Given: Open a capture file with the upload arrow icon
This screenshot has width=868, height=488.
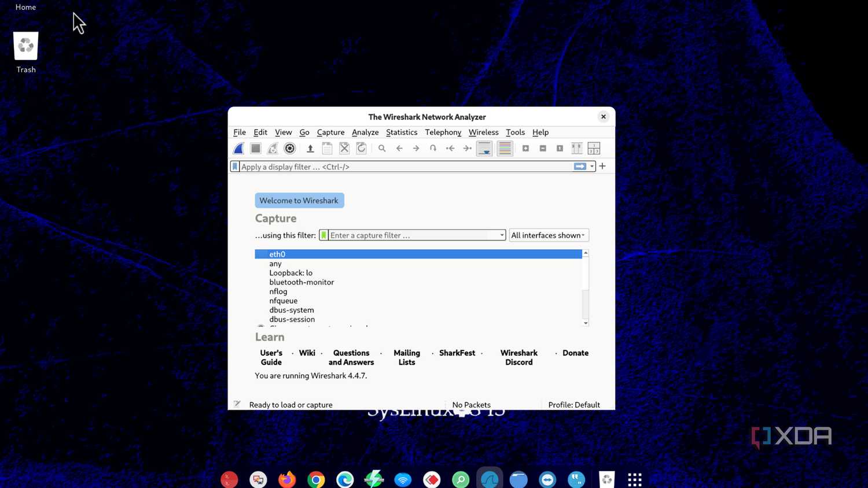Looking at the screenshot, I should point(310,149).
